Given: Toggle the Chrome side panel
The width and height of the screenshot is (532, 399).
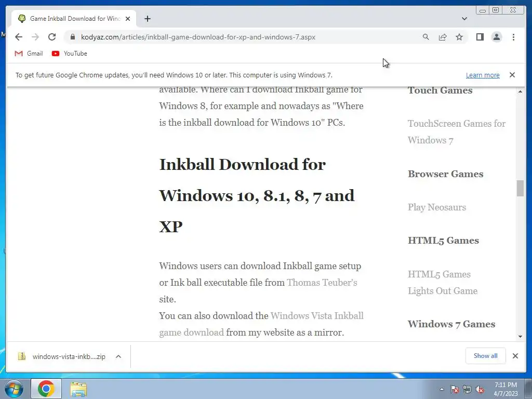Looking at the screenshot, I should 480,37.
